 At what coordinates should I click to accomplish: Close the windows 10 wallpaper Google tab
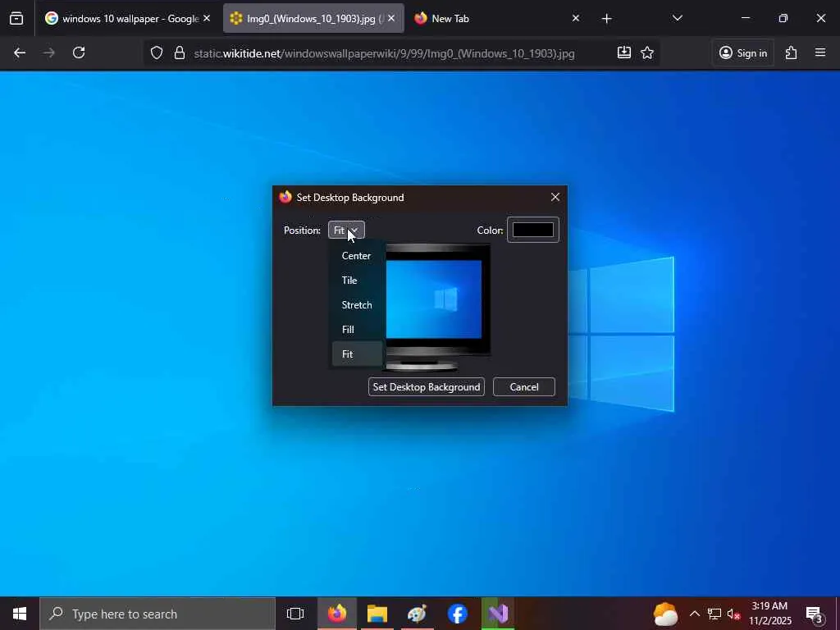click(x=207, y=18)
